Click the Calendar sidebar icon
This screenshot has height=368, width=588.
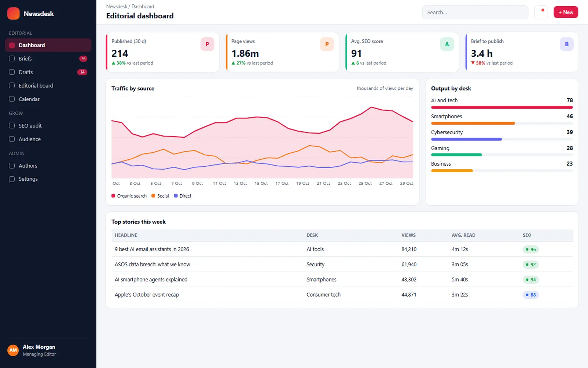(x=12, y=99)
